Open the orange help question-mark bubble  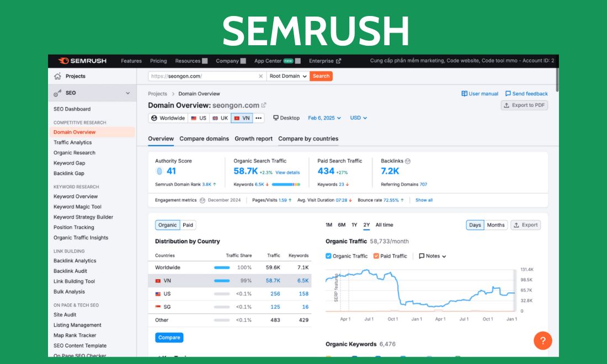[542, 341]
